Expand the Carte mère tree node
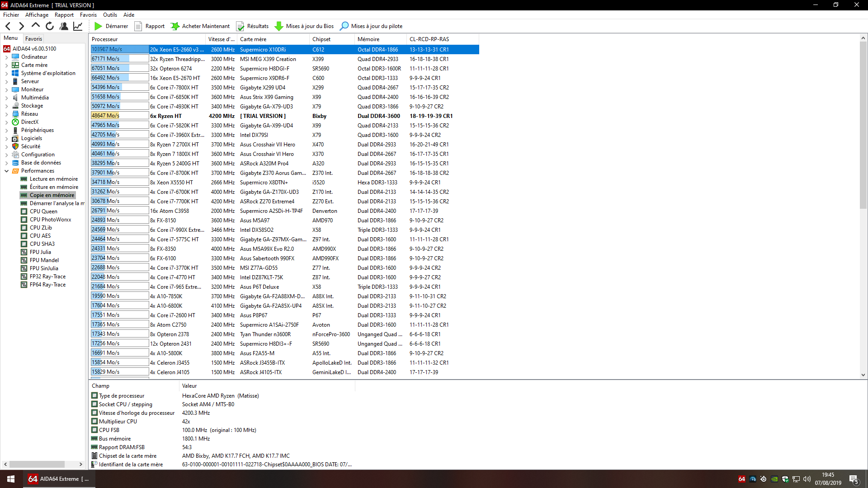 [6, 66]
